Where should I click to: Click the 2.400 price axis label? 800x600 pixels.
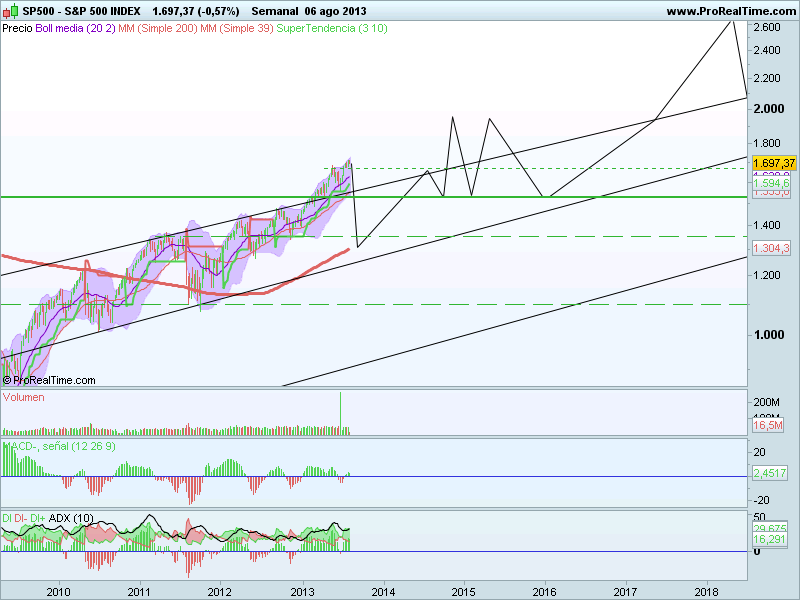pos(767,50)
